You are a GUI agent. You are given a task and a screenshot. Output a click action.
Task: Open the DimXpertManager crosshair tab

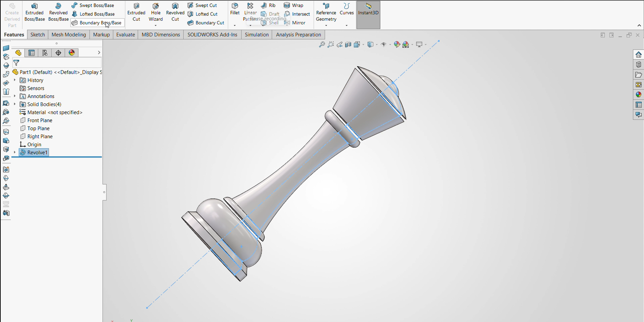[58, 53]
